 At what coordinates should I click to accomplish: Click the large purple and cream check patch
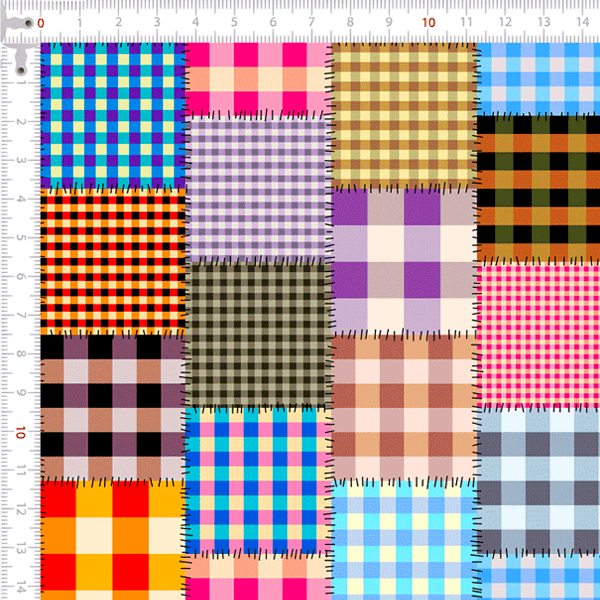click(x=404, y=262)
